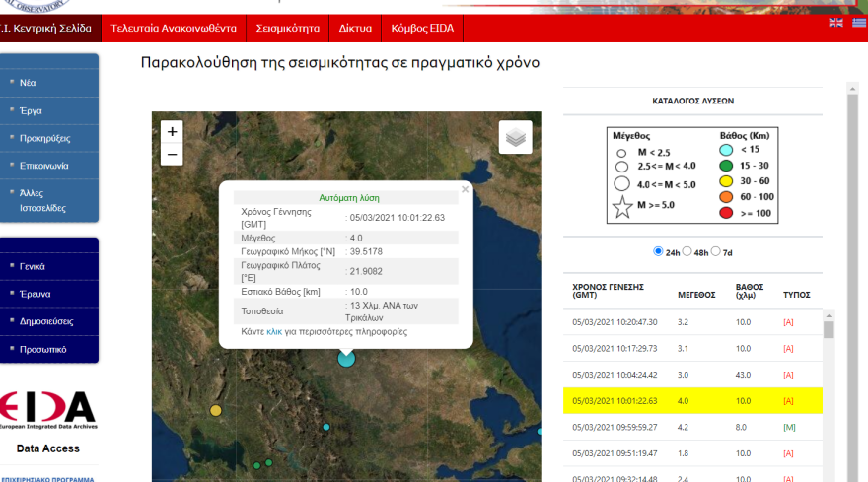Open the map layers control
This screenshot has width=868, height=482.
pyautogui.click(x=515, y=138)
